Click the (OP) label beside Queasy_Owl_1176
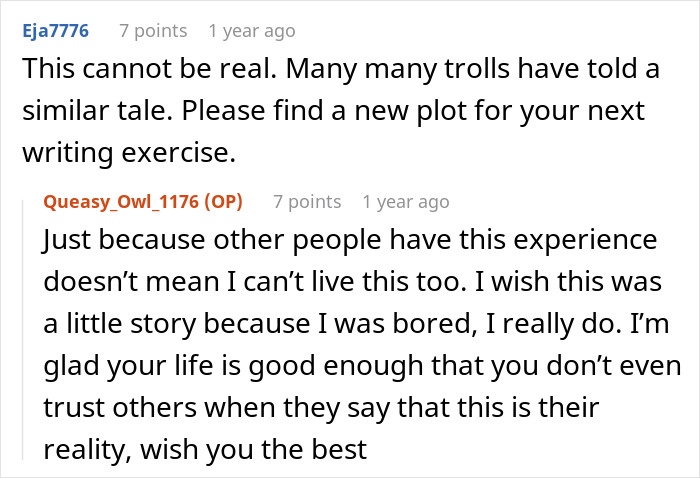Image resolution: width=700 pixels, height=478 pixels. point(222,202)
